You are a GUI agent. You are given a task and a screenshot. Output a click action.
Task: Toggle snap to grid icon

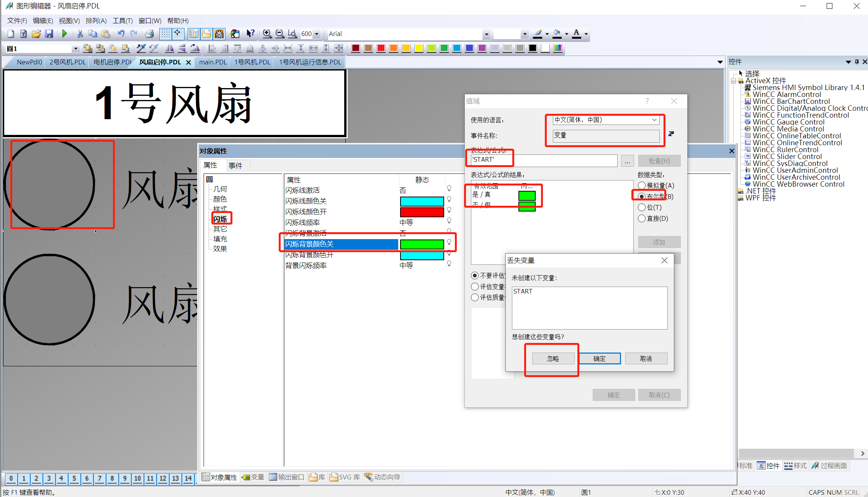point(178,34)
